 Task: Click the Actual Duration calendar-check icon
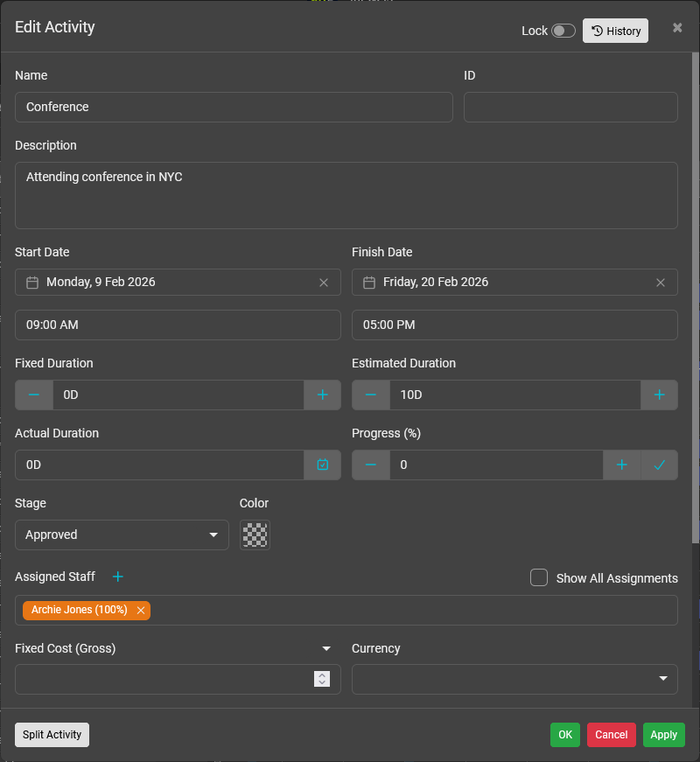[322, 465]
